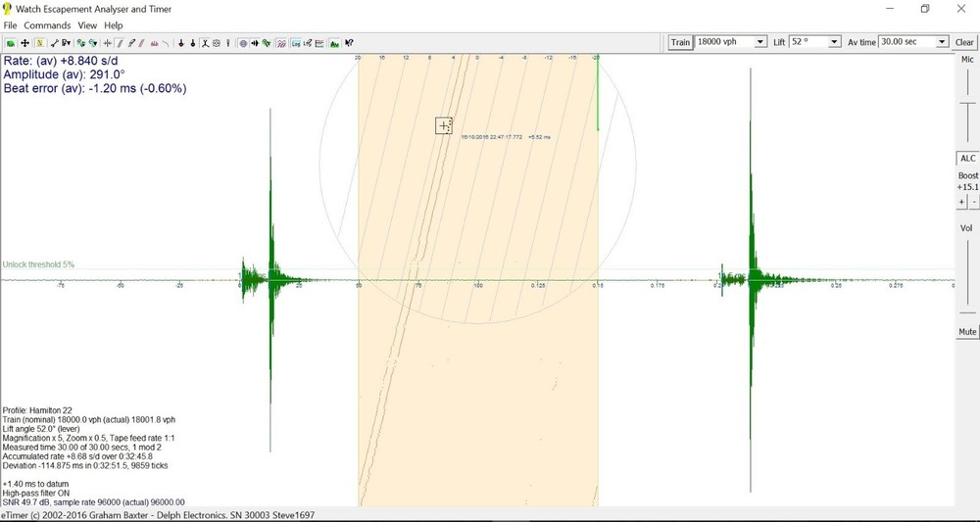Select the four-way move arrows tool
The image size is (980, 522).
(25, 43)
